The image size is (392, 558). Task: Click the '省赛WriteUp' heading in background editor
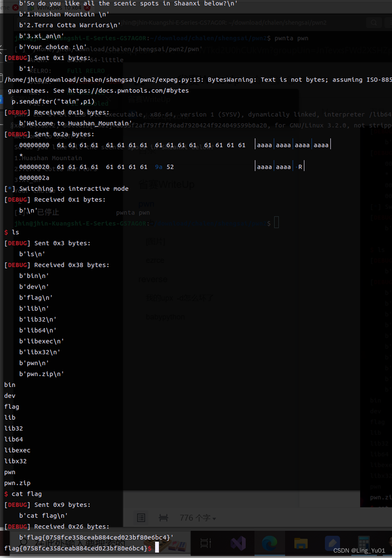coord(166,185)
